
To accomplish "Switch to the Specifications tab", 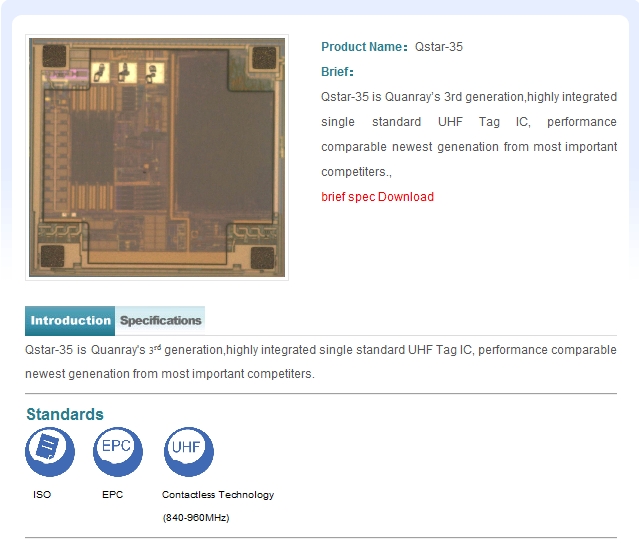I will tap(160, 321).
